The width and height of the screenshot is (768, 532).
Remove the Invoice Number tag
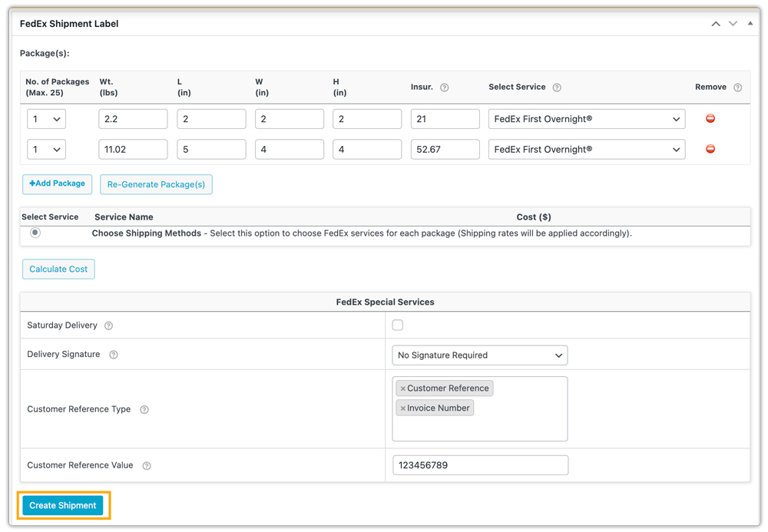pos(402,408)
